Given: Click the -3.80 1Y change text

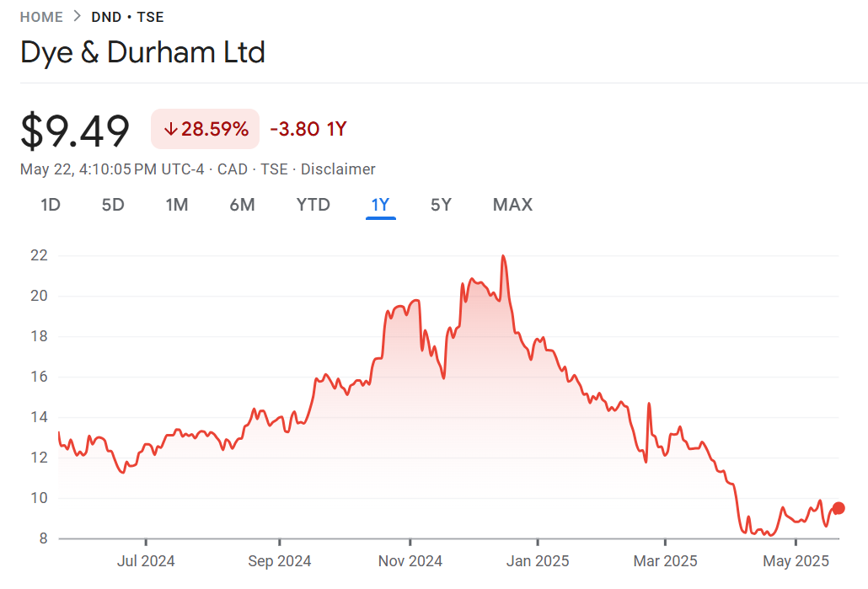Looking at the screenshot, I should (x=308, y=129).
